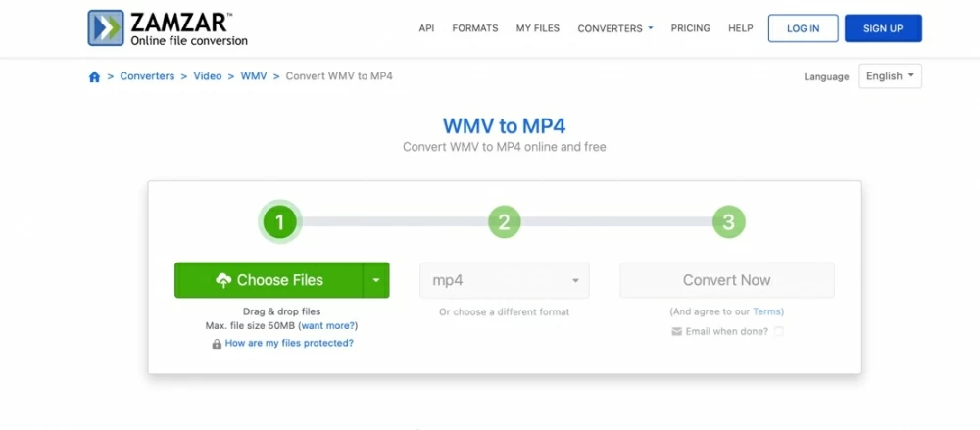Open the Pricing page
980x430 pixels.
coord(691,28)
